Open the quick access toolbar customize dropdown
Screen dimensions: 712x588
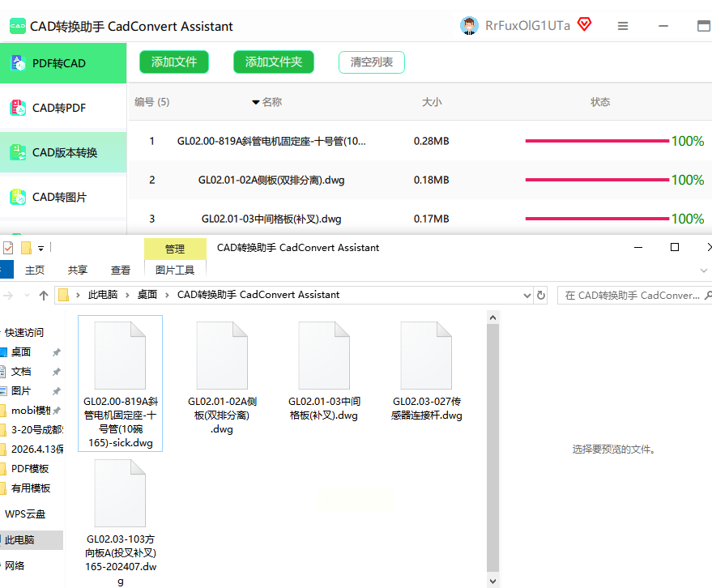point(41,249)
